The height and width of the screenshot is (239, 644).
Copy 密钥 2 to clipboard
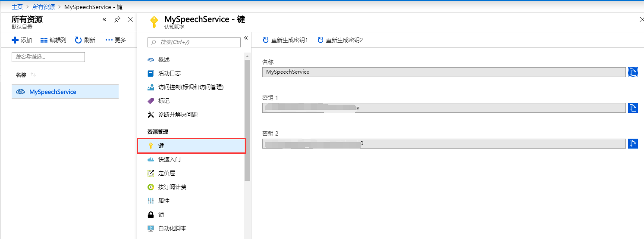[x=633, y=143]
